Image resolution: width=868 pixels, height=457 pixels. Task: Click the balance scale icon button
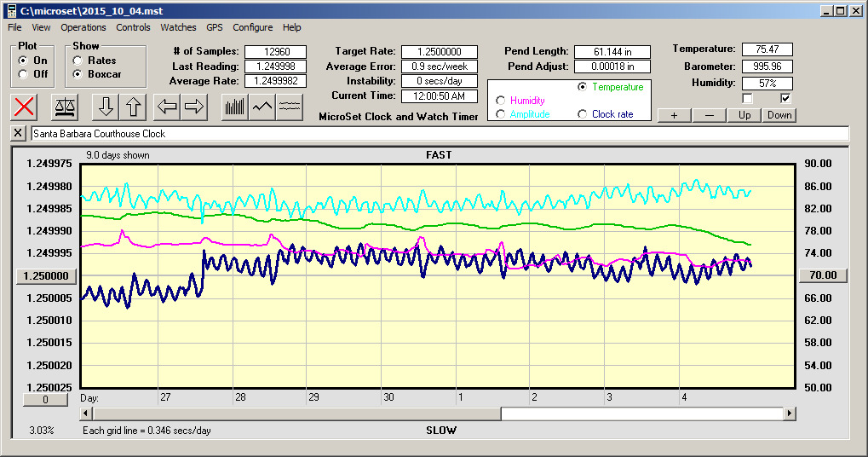coord(65,107)
